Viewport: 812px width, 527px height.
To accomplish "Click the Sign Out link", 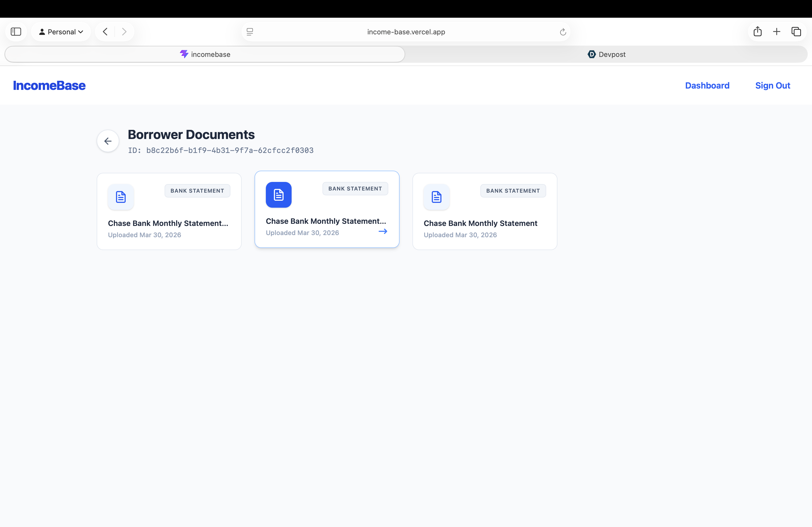I will pos(773,86).
